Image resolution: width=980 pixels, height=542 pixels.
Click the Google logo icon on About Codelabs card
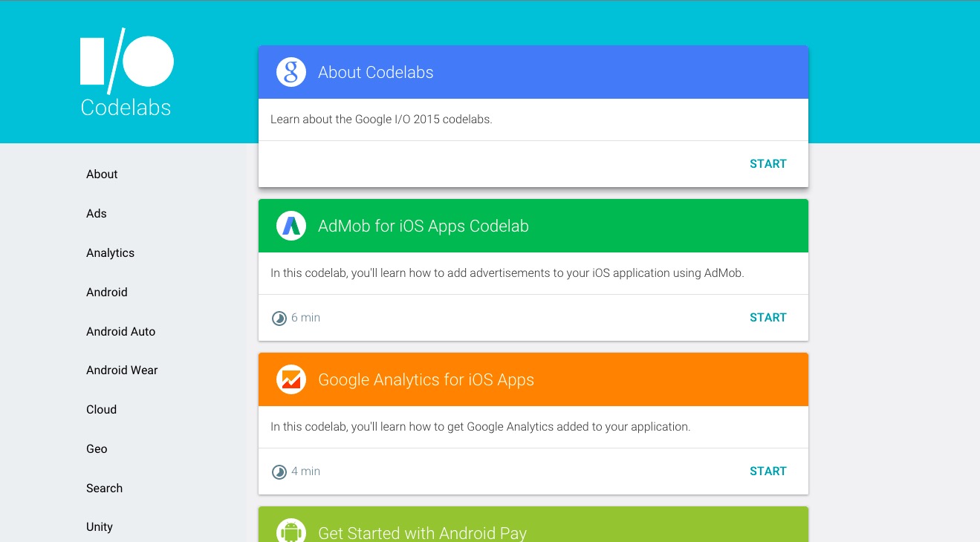click(291, 72)
